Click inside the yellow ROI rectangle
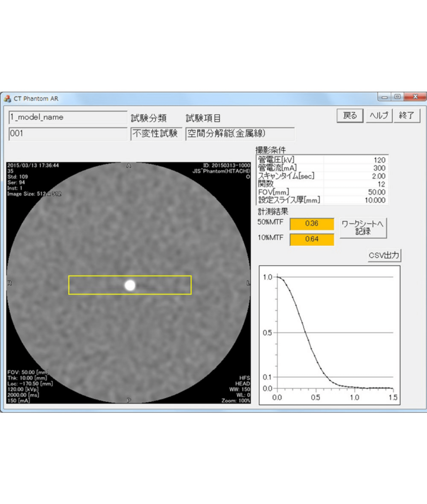The height and width of the screenshot is (504, 427). coord(130,285)
